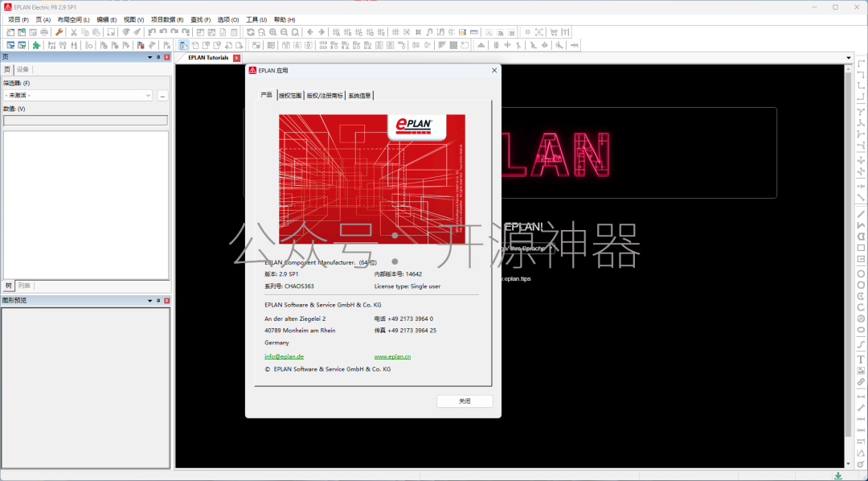This screenshot has height=481, width=868.
Task: Open the 查找 (F) menu
Action: (200, 20)
